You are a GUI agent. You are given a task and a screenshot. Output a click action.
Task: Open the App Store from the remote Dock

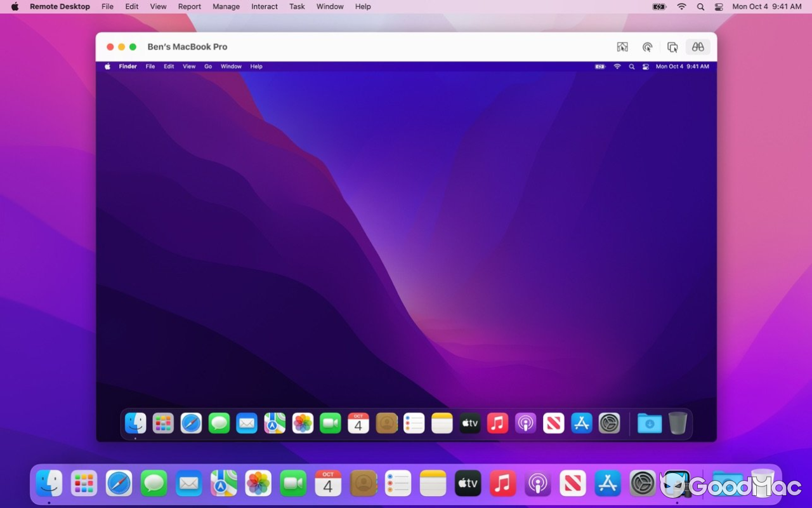(x=582, y=423)
